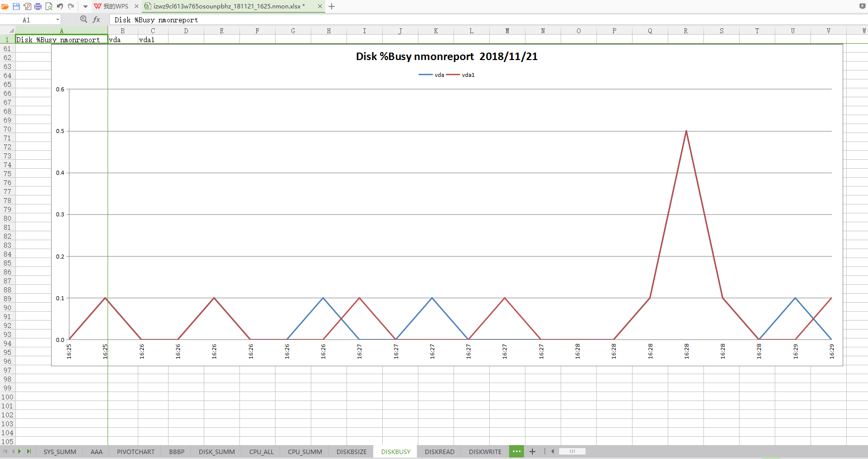The width and height of the screenshot is (868, 459).
Task: Click the horizontal scrollbar thumb
Action: pyautogui.click(x=572, y=452)
